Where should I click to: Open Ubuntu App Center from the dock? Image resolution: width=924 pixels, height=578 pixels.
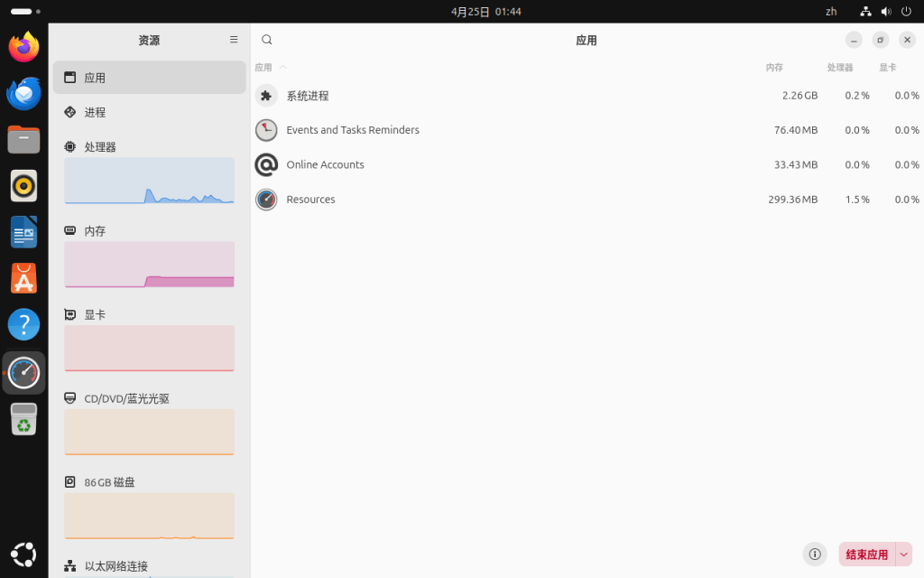click(x=23, y=278)
